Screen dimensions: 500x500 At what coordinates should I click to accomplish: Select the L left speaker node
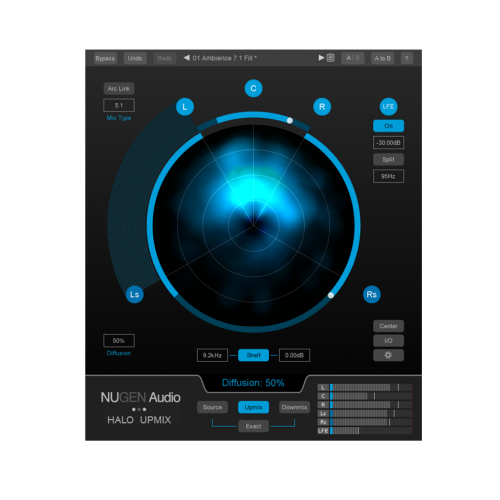click(185, 107)
